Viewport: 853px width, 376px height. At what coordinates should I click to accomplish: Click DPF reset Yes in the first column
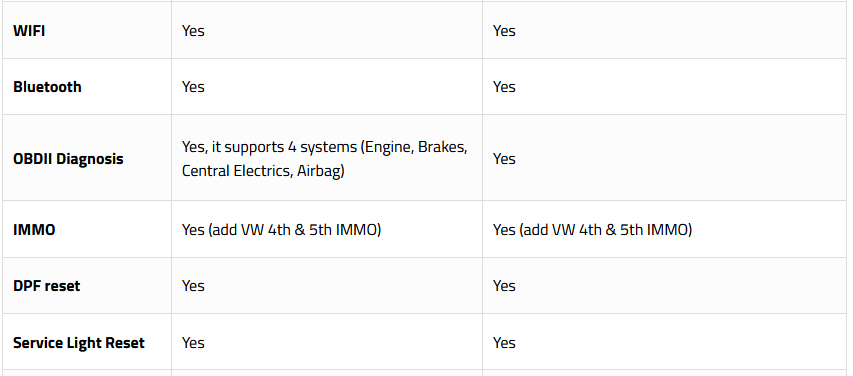click(x=193, y=286)
